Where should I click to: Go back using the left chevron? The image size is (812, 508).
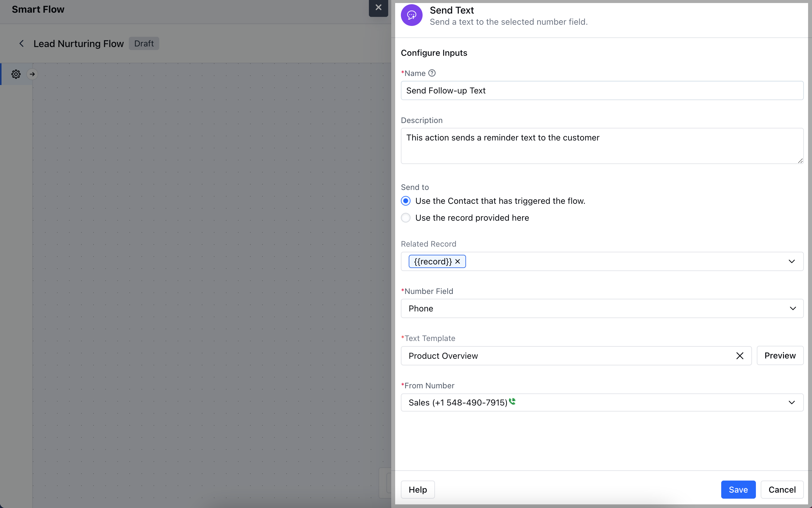point(21,44)
